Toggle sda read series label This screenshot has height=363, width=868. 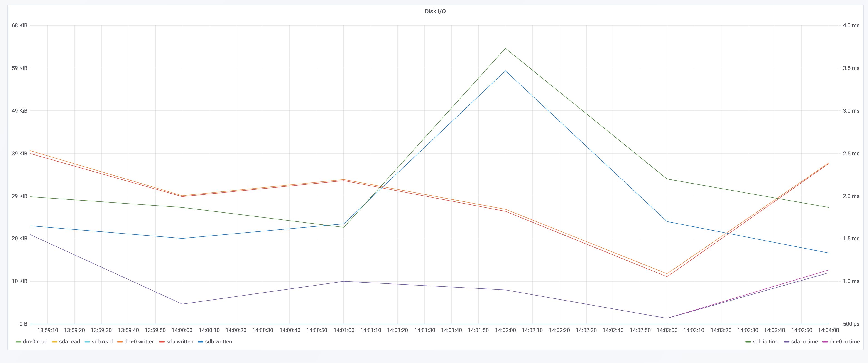click(69, 341)
